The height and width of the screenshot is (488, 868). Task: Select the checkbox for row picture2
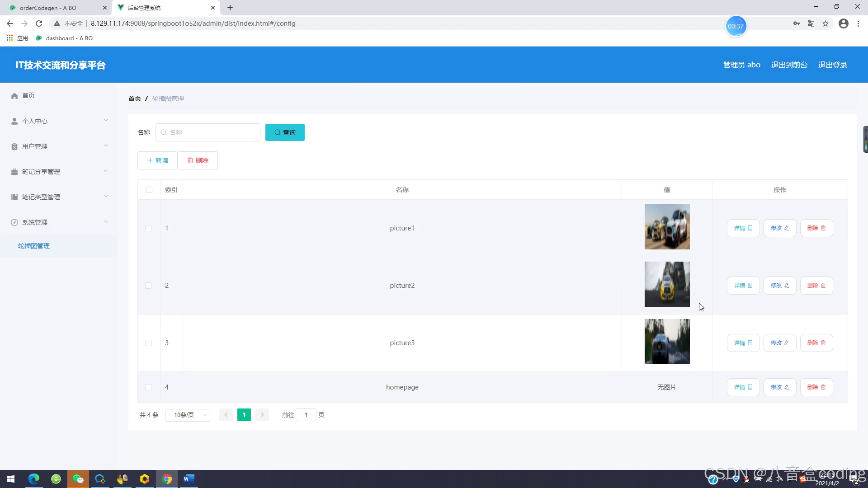coord(148,286)
